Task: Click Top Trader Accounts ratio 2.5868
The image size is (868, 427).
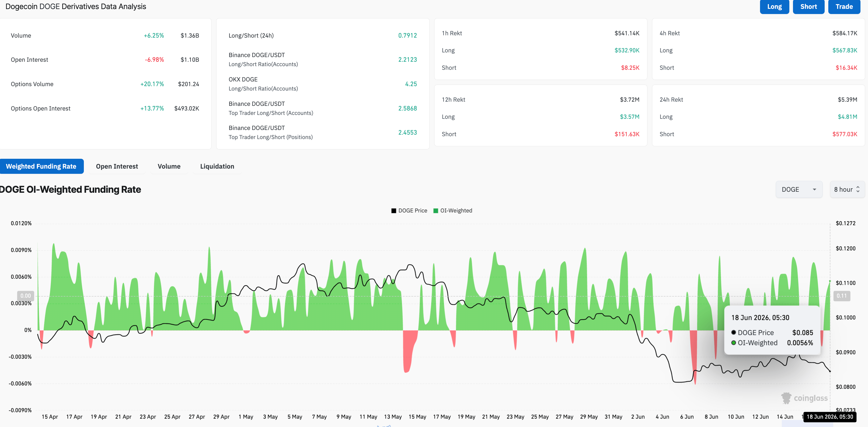Action: pos(407,108)
